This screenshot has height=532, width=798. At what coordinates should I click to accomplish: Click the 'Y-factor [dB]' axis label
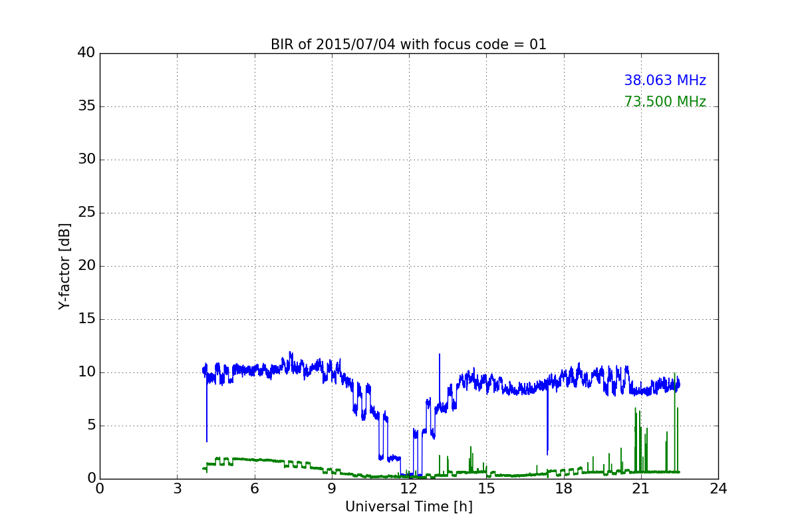click(65, 266)
